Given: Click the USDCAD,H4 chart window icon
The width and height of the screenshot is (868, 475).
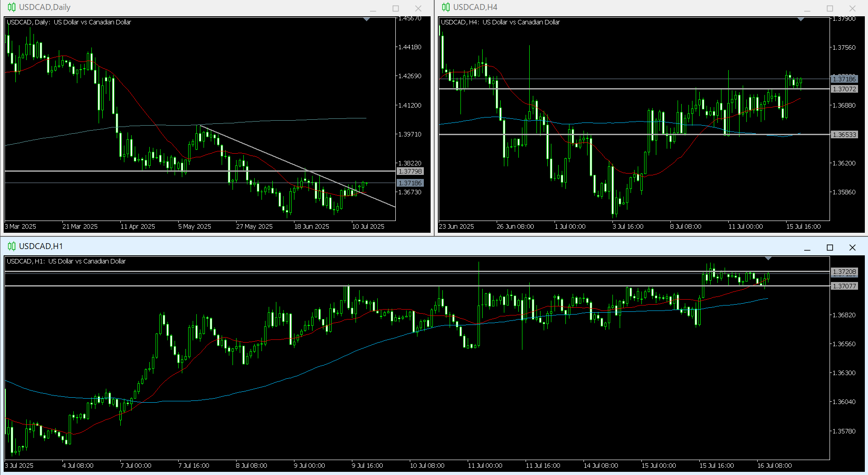Looking at the screenshot, I should click(446, 7).
